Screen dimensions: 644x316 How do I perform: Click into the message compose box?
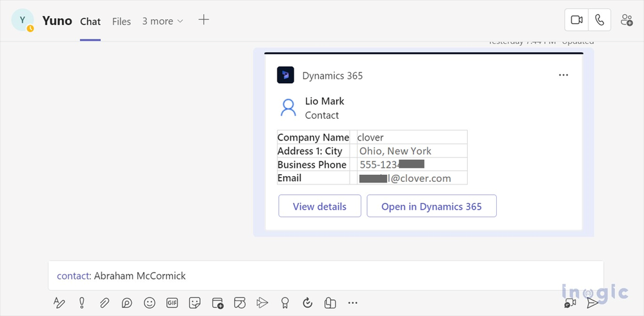pos(326,276)
